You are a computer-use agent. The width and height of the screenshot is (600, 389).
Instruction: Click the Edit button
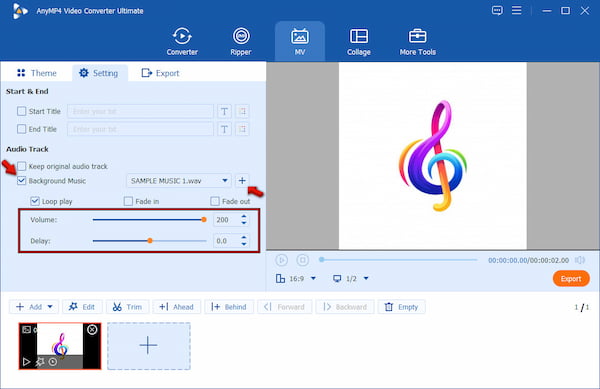82,307
